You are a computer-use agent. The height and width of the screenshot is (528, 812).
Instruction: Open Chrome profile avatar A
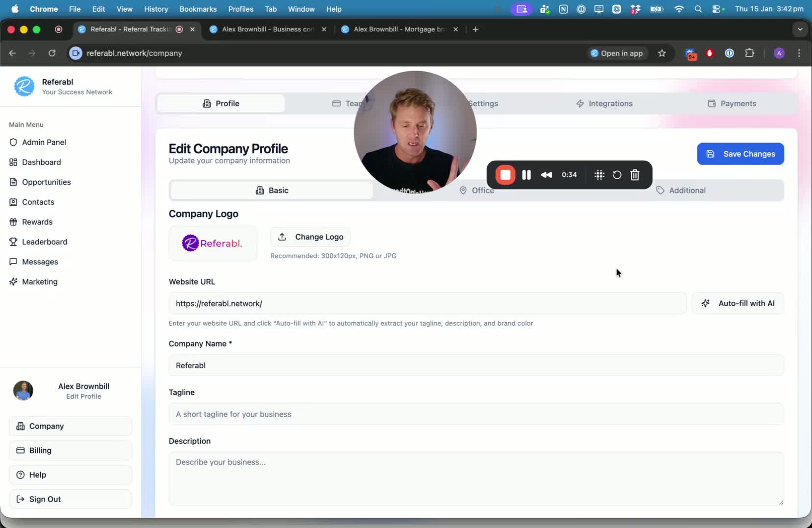coord(779,53)
